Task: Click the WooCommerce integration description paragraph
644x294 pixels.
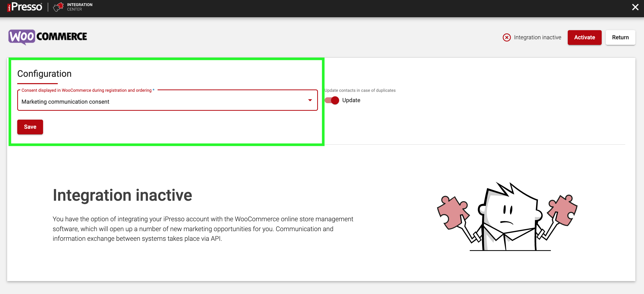Action: coord(203,229)
